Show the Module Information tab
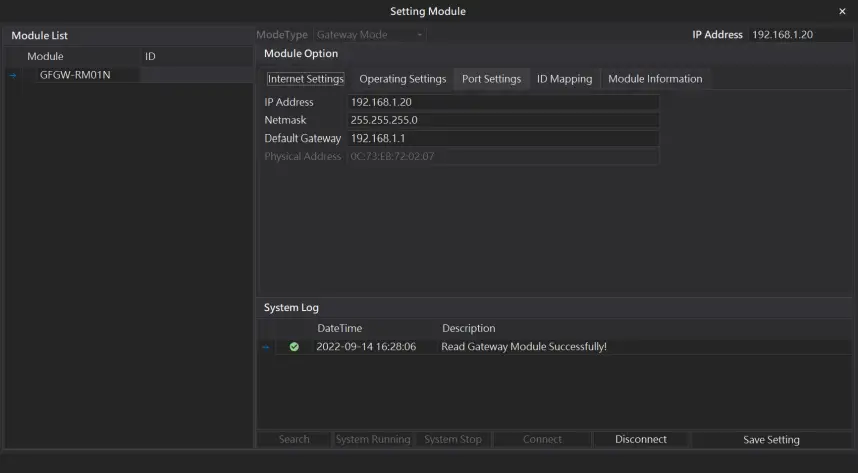Screen dimensions: 858x473 (x=655, y=79)
